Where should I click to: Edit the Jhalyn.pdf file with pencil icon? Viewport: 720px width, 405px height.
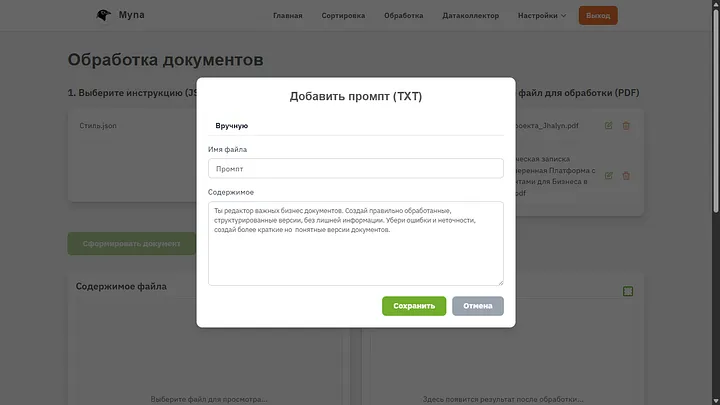click(609, 126)
